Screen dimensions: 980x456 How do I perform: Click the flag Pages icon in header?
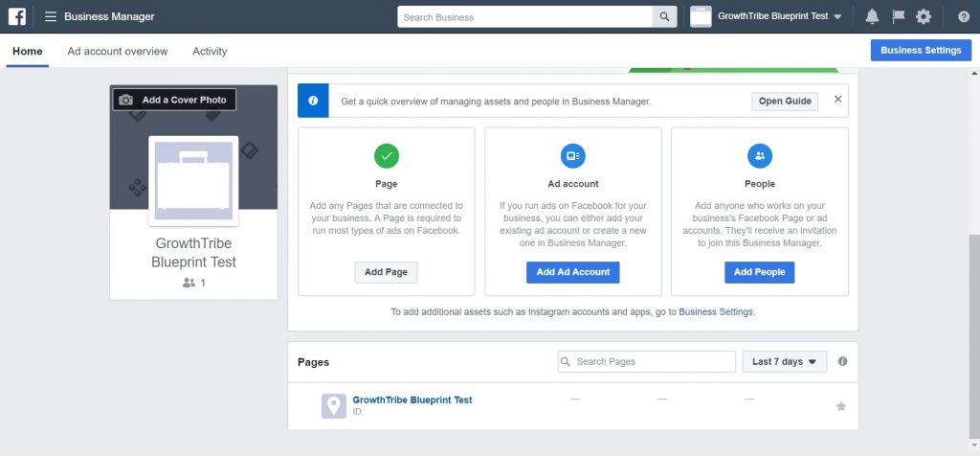coord(898,17)
